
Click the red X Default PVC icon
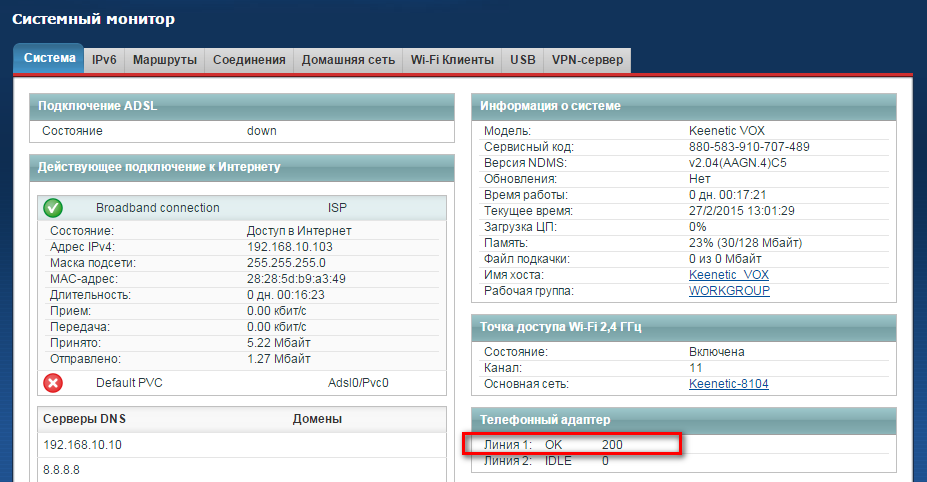pos(54,383)
